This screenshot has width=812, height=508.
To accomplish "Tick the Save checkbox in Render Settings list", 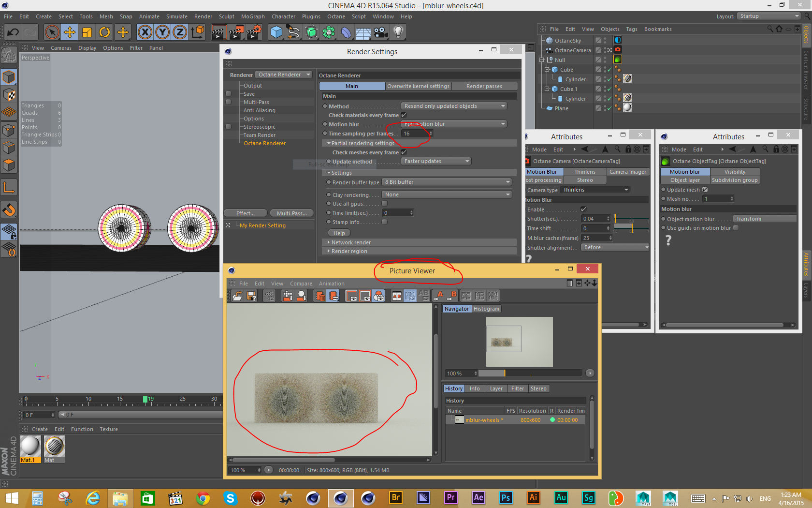I will point(229,94).
